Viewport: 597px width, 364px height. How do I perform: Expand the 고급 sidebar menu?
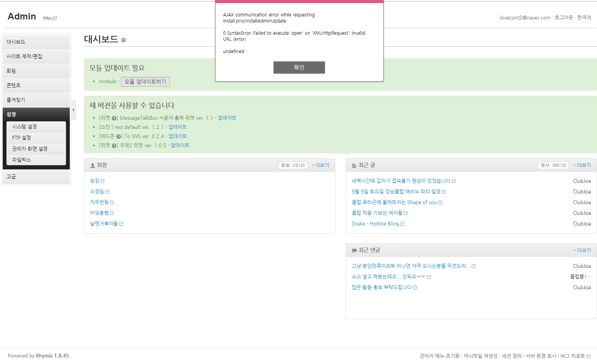click(36, 177)
